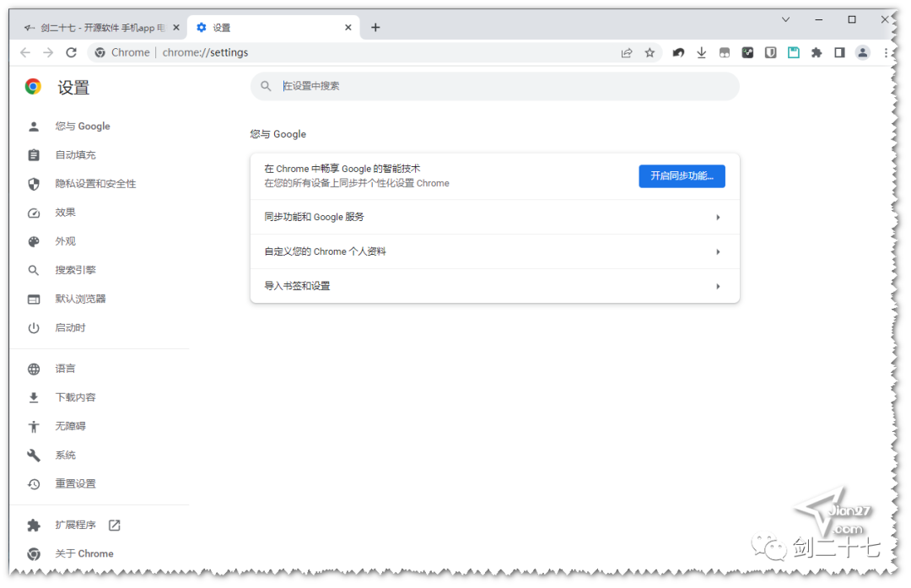Click the shield-shaped extension icon in toolbar

pos(770,53)
